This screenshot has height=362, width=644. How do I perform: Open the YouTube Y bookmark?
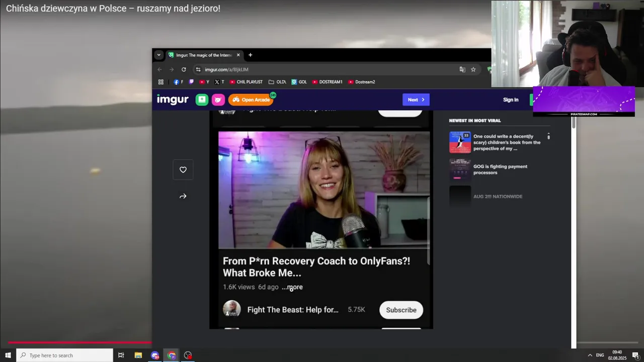tap(204, 82)
